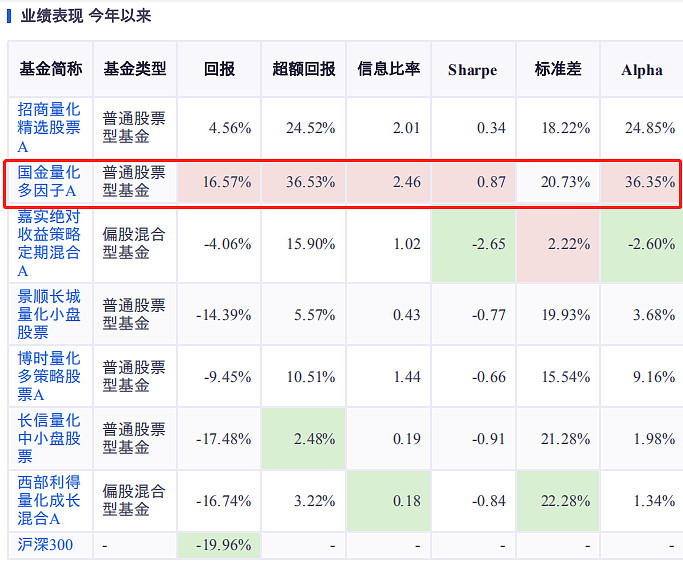Open the 嘉实绝对收益策略定期混合A fund link
The width and height of the screenshot is (683, 564).
[x=49, y=243]
